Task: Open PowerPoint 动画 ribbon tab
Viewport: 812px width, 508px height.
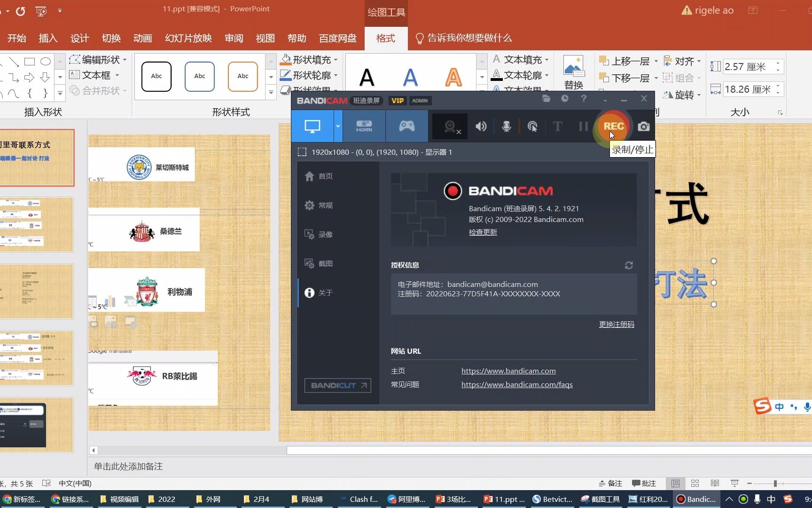Action: (142, 38)
